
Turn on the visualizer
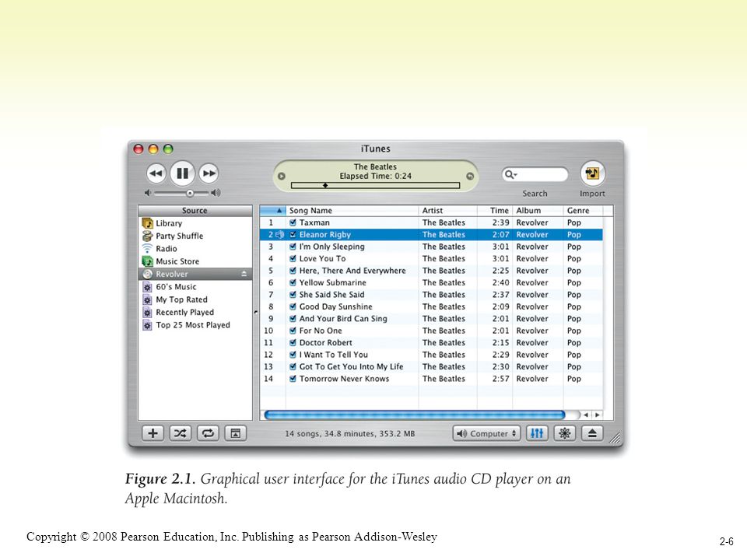(x=565, y=433)
